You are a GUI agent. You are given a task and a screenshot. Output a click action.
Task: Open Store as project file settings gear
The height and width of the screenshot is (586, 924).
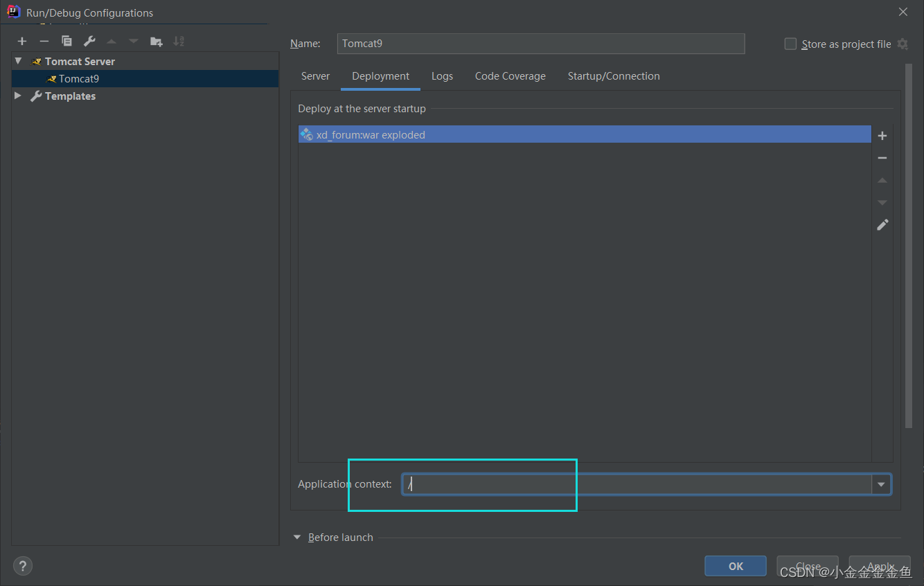(903, 44)
